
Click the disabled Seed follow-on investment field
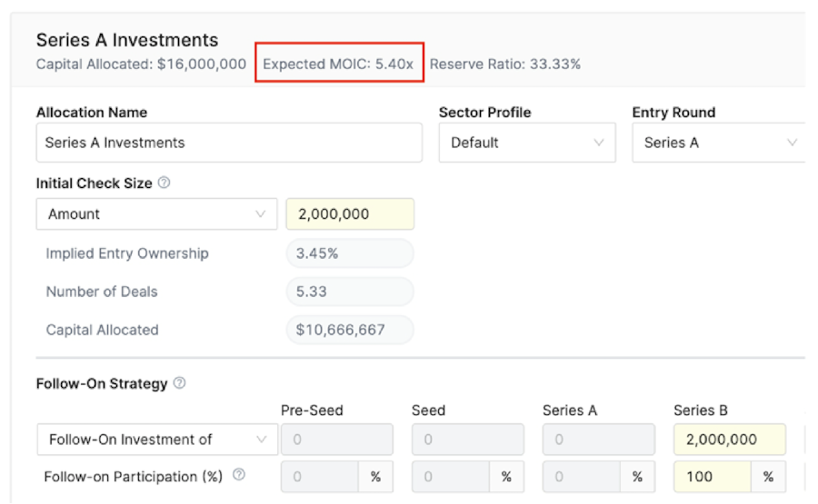pyautogui.click(x=467, y=440)
